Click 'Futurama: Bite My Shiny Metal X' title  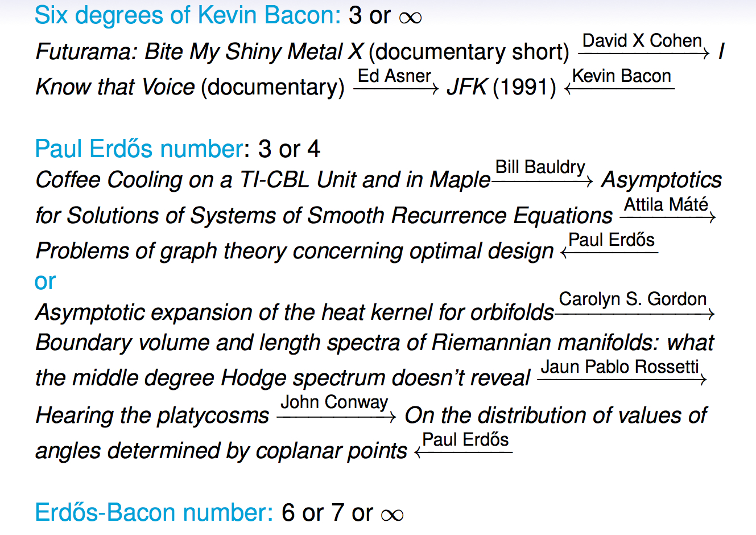199,52
